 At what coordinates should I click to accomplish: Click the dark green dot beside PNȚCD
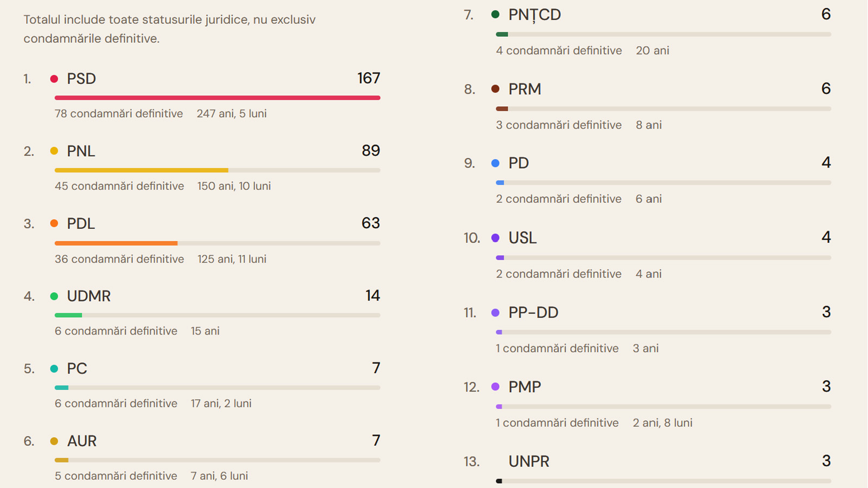pos(495,15)
